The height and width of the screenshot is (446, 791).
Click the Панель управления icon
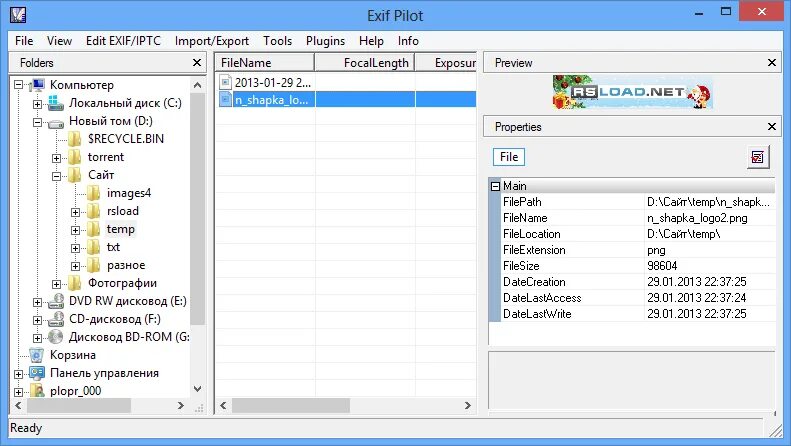37,373
